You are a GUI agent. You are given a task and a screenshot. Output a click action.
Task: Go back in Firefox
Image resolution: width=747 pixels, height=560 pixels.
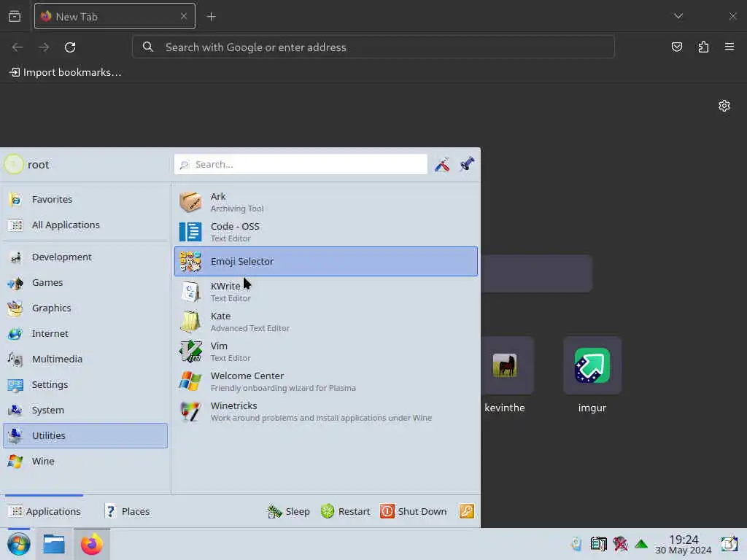(x=18, y=47)
